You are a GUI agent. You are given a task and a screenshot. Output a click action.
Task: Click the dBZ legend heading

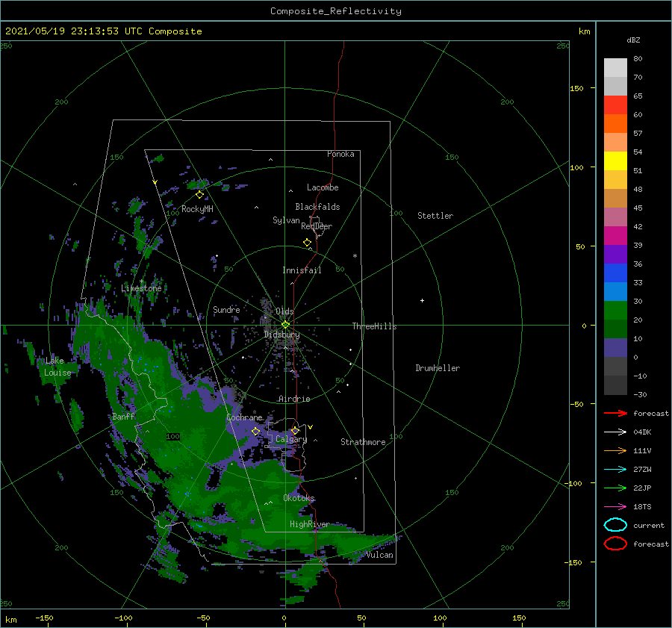[x=633, y=40]
